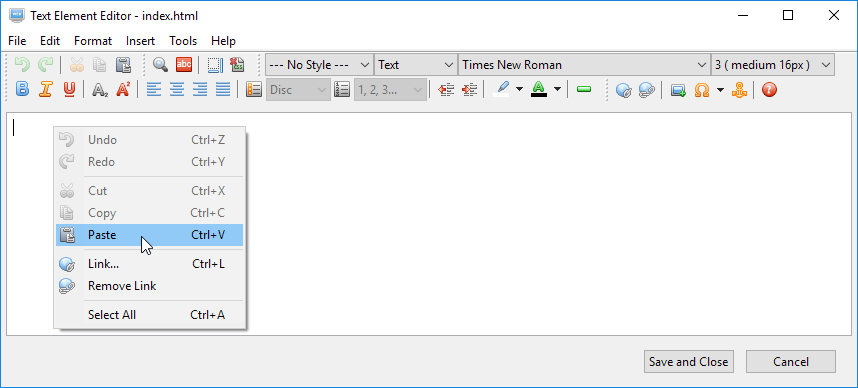Apply the black font color swatch
Image resolution: width=858 pixels, height=388 pixels.
click(x=539, y=89)
